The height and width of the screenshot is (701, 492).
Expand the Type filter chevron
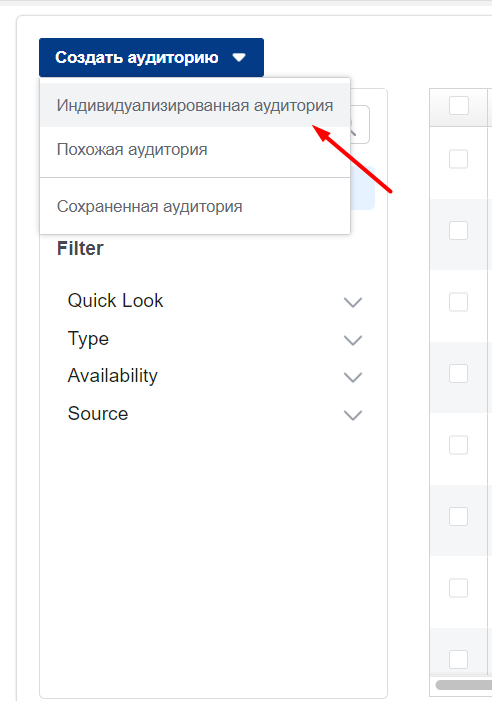(x=353, y=341)
